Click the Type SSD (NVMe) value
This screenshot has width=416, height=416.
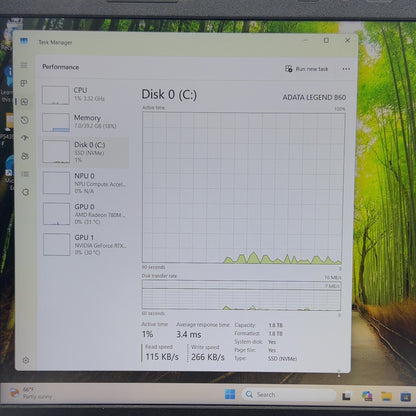coord(282,359)
